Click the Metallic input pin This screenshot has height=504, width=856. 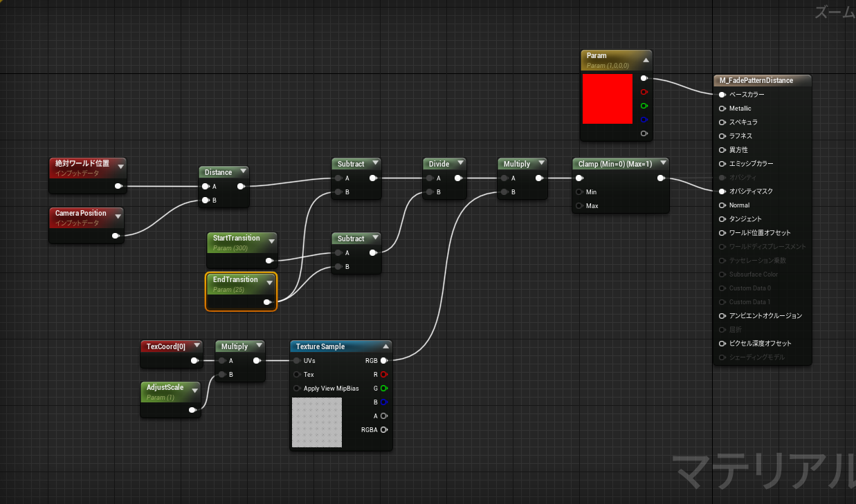click(722, 109)
